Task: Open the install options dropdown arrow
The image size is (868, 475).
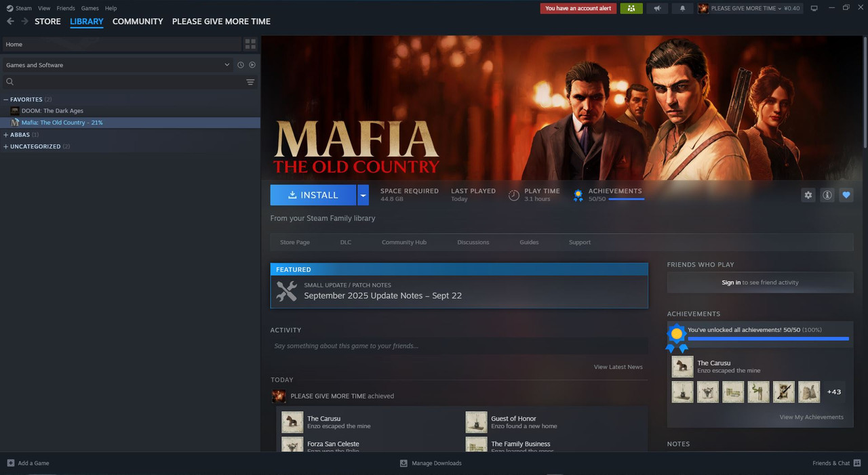Action: (x=363, y=195)
